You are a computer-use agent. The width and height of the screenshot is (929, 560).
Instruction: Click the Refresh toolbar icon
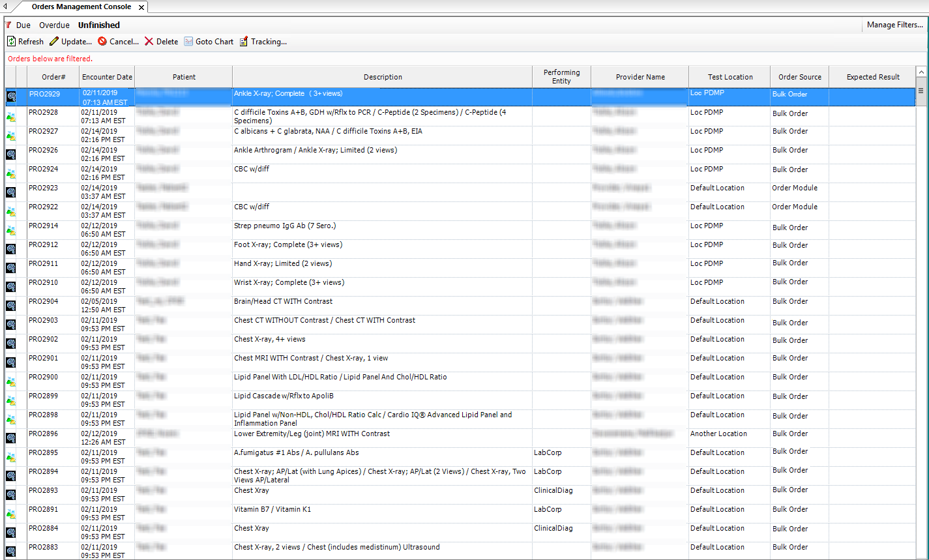pyautogui.click(x=11, y=42)
